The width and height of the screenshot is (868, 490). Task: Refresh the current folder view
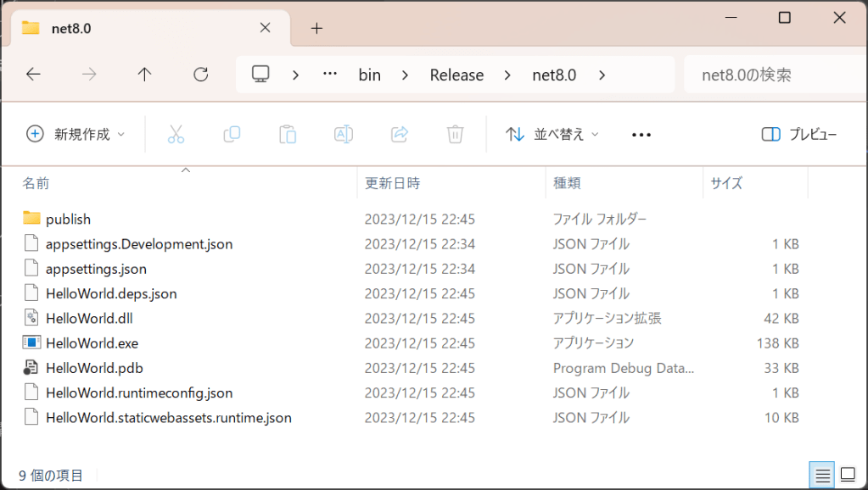click(x=201, y=75)
